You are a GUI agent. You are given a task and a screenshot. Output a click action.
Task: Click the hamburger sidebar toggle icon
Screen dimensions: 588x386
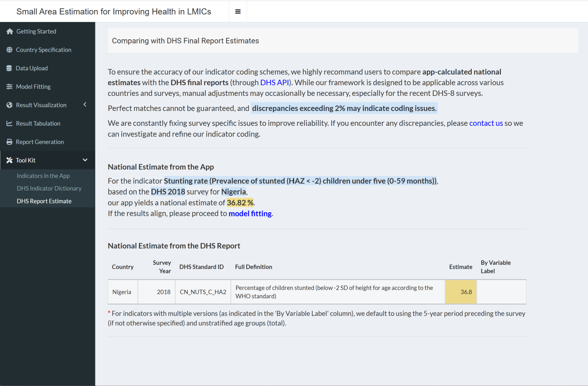tap(238, 11)
